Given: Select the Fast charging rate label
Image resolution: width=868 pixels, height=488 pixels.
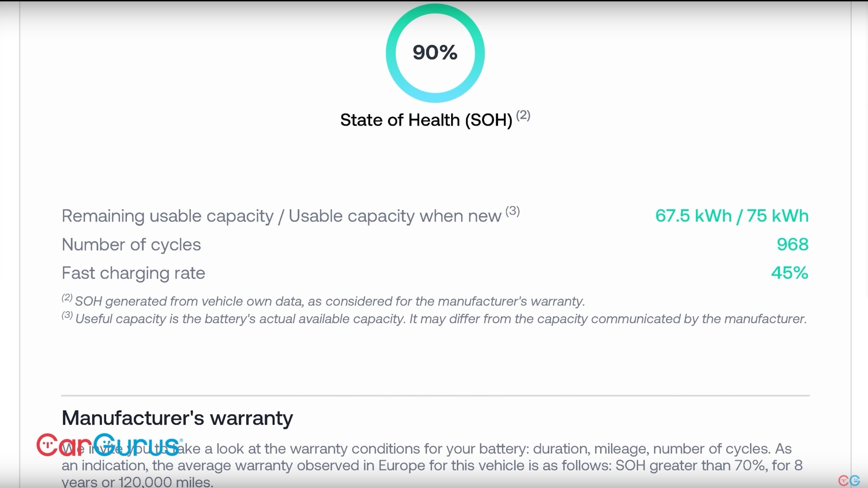Looking at the screenshot, I should (133, 273).
